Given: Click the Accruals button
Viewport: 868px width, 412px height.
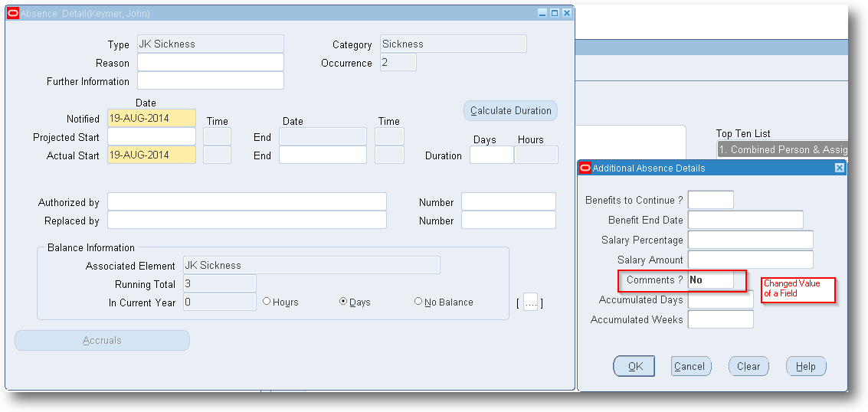Looking at the screenshot, I should click(x=102, y=341).
